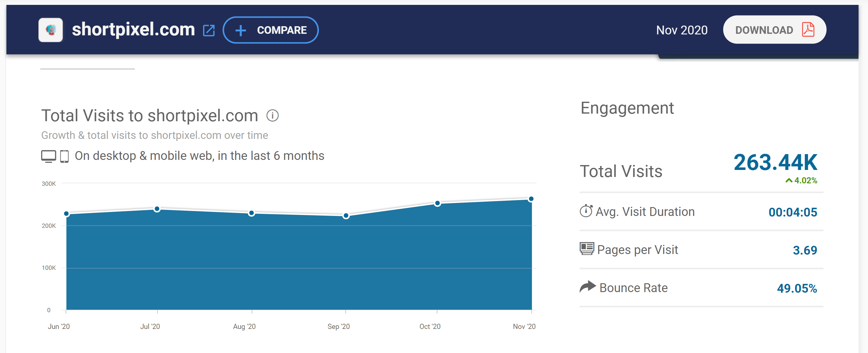Click the 49.05% bounce rate value

[797, 288]
